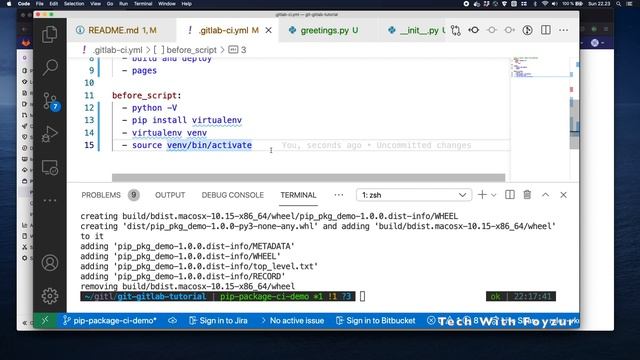640x360 pixels.
Task: Open the Help menu
Action: (187, 4)
